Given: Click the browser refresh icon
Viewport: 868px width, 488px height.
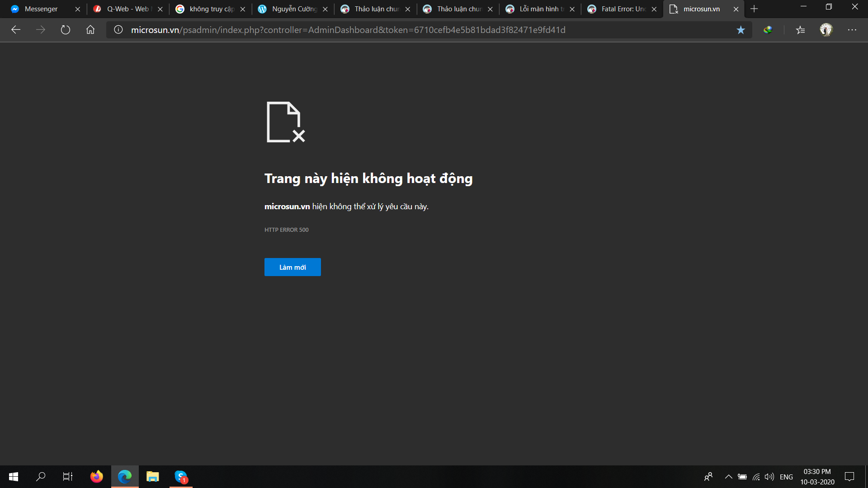Looking at the screenshot, I should pyautogui.click(x=66, y=30).
